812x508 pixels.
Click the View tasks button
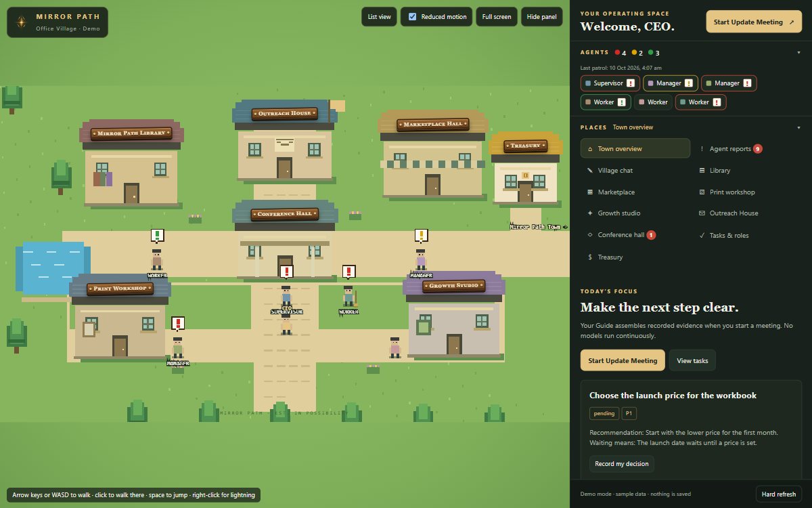click(692, 360)
